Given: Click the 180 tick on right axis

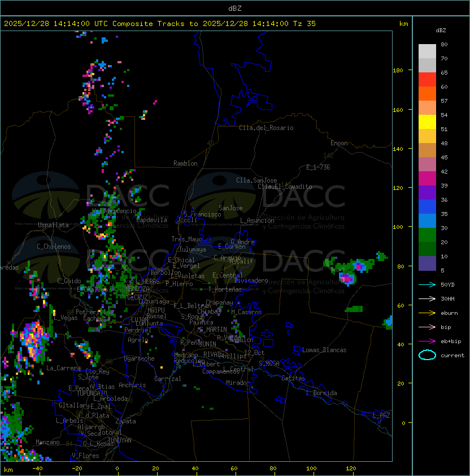Looking at the screenshot, I should pos(398,71).
